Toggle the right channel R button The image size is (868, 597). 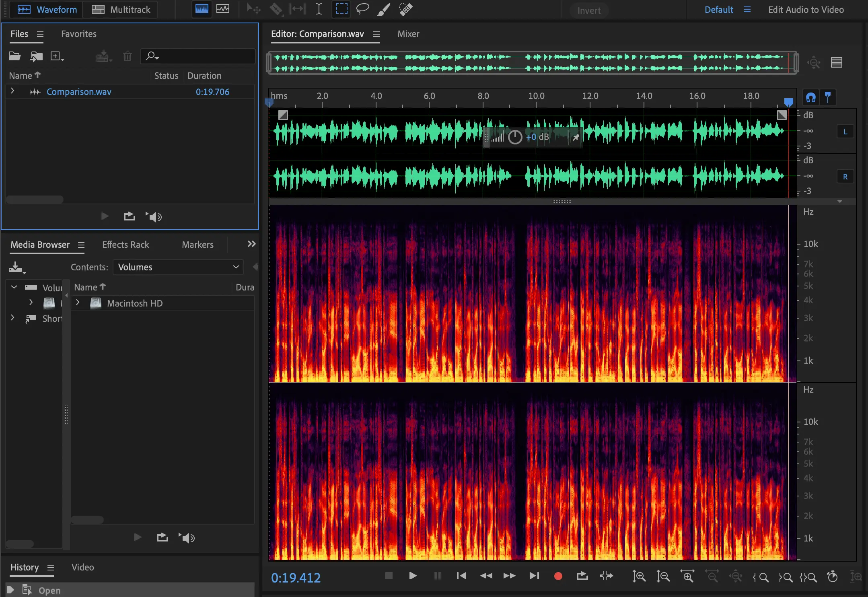845,177
